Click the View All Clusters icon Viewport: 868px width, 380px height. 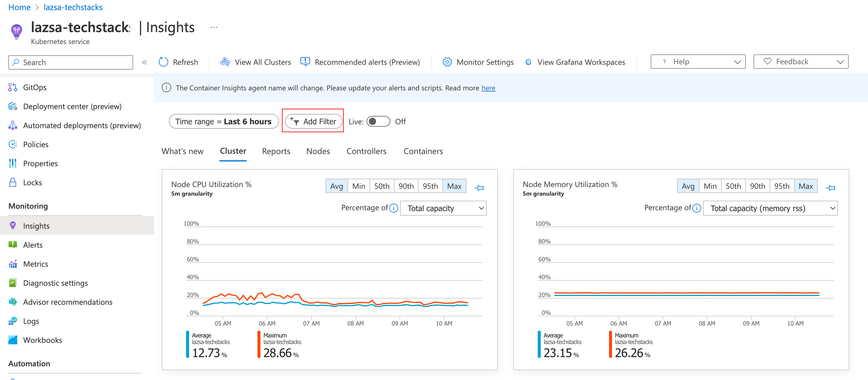tap(225, 62)
